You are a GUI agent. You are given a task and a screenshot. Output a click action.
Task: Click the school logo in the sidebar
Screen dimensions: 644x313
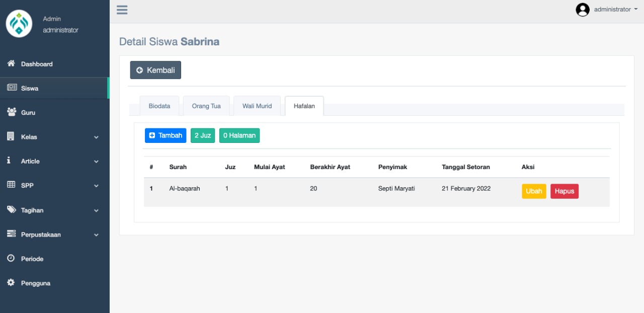click(19, 24)
